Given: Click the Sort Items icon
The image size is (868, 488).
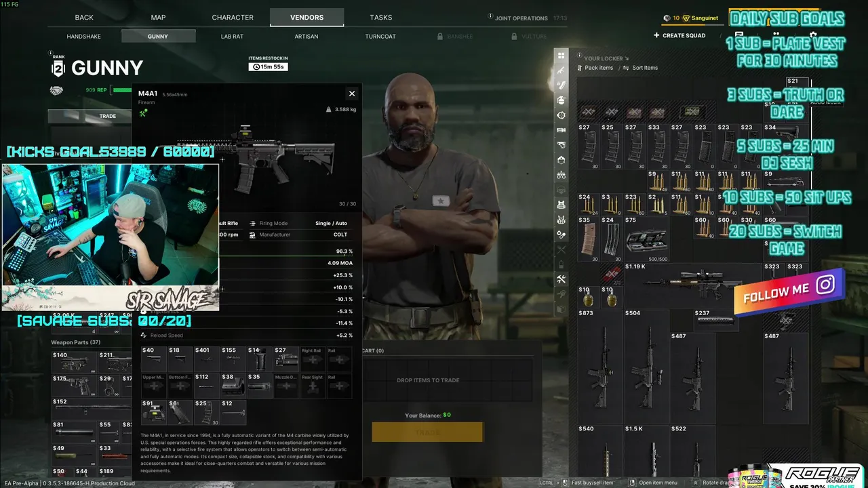Looking at the screenshot, I should 627,68.
